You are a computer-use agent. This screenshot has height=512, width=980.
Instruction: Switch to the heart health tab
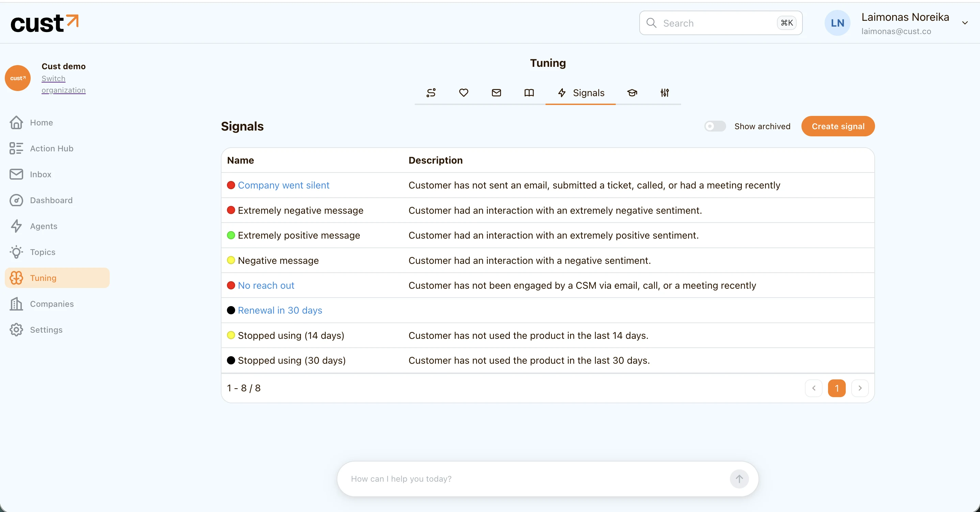click(x=464, y=92)
